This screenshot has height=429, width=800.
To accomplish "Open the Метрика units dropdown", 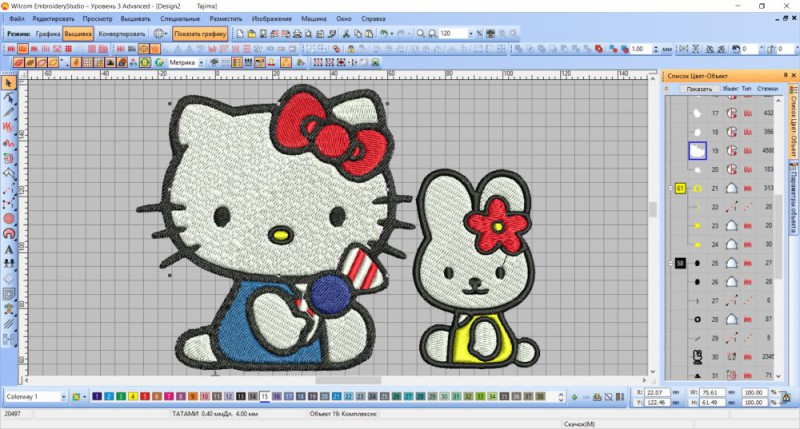I will coord(201,63).
